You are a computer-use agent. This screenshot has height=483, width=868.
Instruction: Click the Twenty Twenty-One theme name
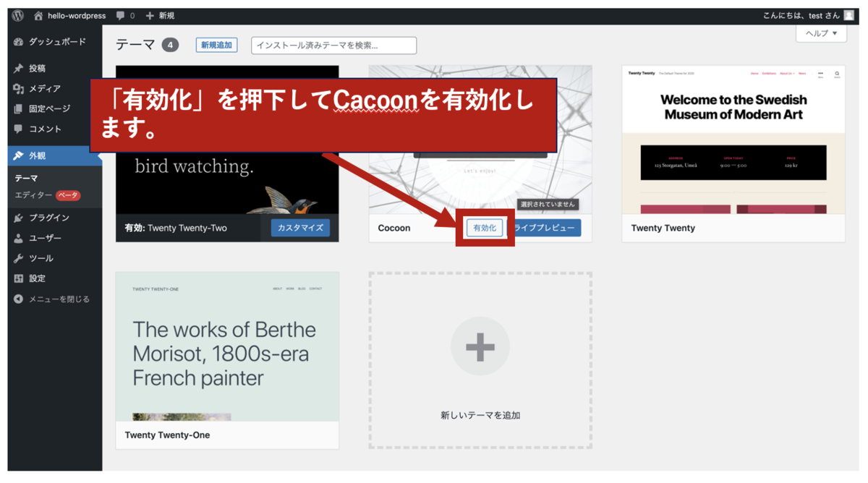[x=167, y=435]
